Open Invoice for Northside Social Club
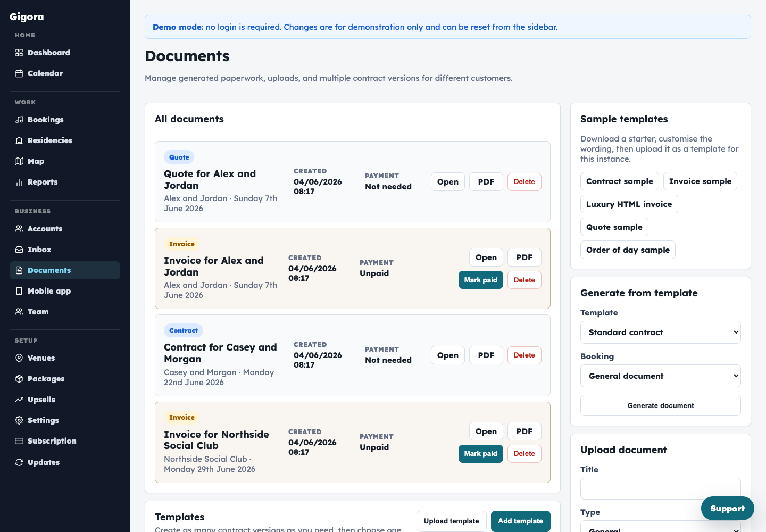The width and height of the screenshot is (766, 532). (x=486, y=431)
